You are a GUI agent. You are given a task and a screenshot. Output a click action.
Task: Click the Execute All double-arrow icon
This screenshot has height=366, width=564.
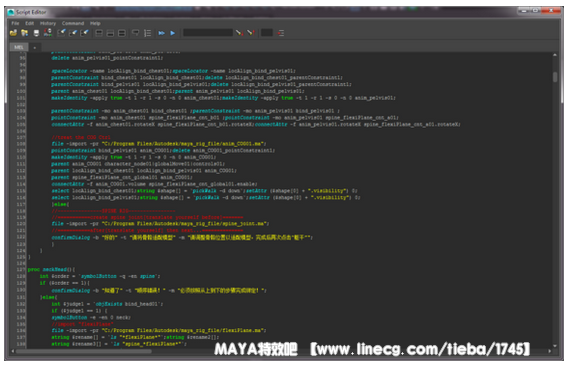[162, 33]
